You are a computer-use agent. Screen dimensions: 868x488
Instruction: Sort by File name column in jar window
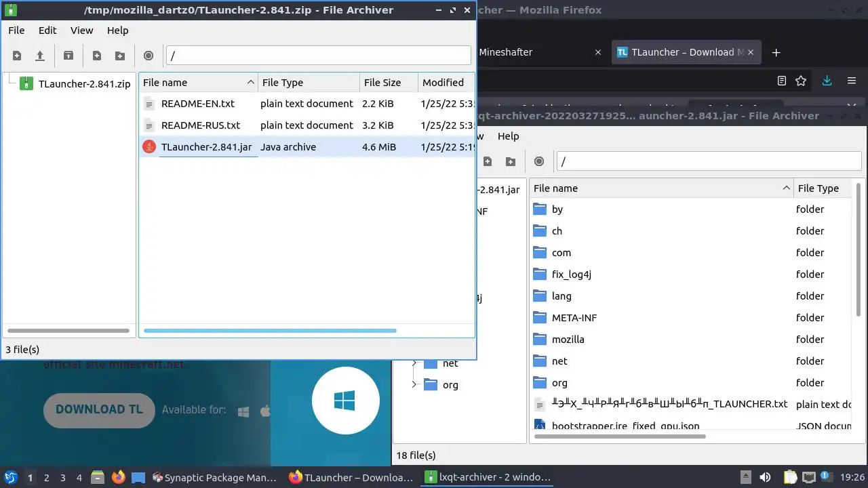click(661, 188)
